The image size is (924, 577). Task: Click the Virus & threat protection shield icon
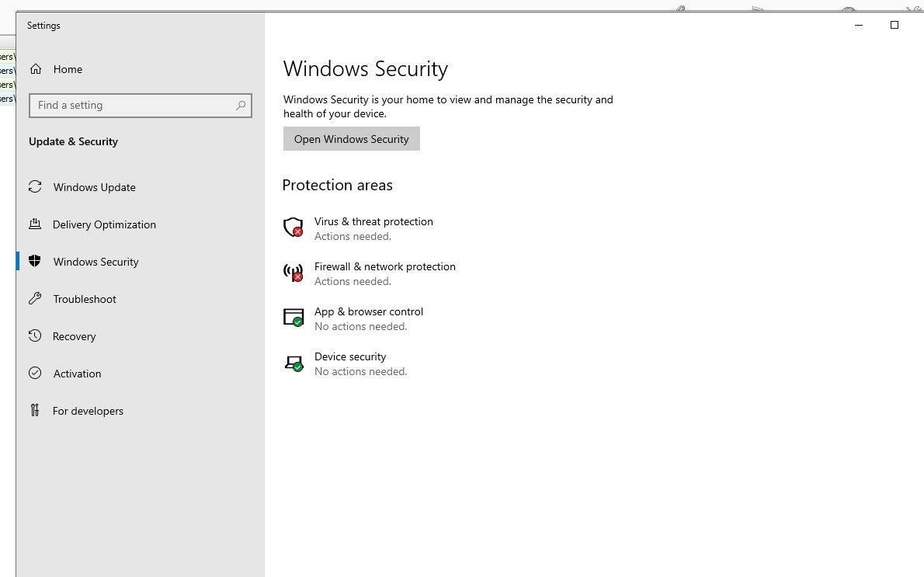click(294, 228)
